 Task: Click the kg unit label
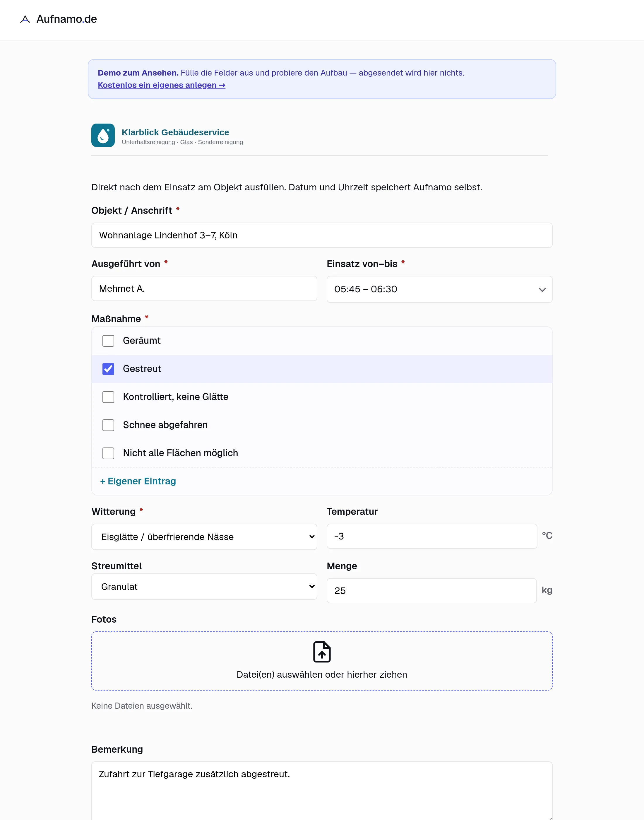point(547,590)
